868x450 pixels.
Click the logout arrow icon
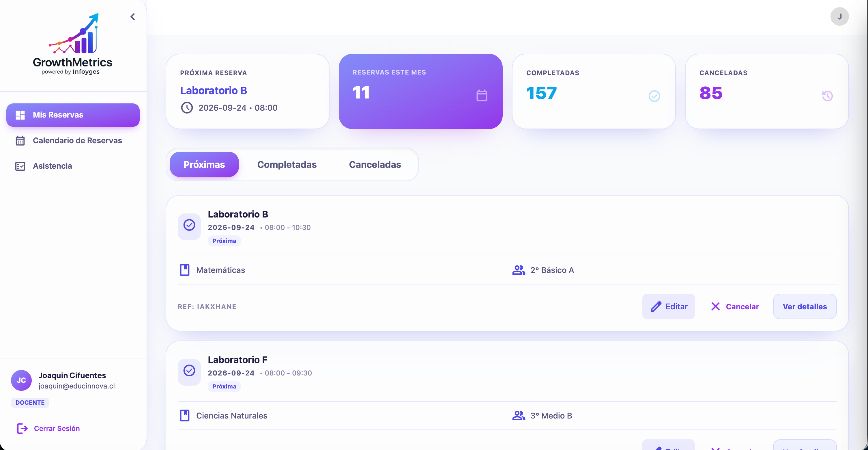click(x=22, y=428)
